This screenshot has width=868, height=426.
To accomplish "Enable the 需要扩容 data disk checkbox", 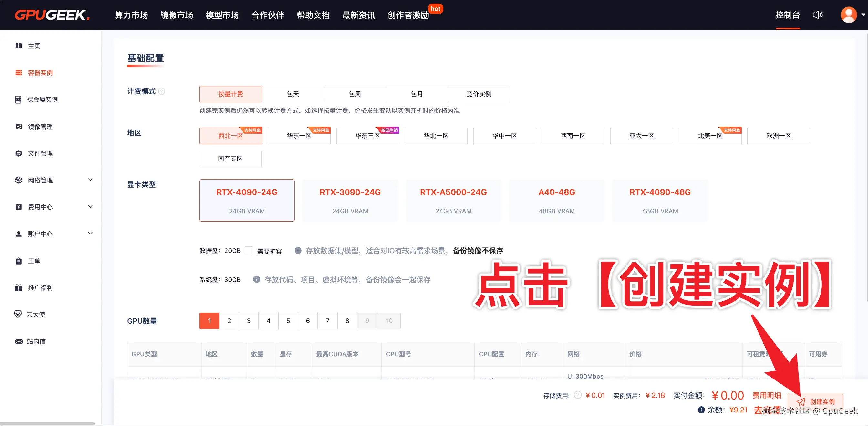I will (x=249, y=251).
